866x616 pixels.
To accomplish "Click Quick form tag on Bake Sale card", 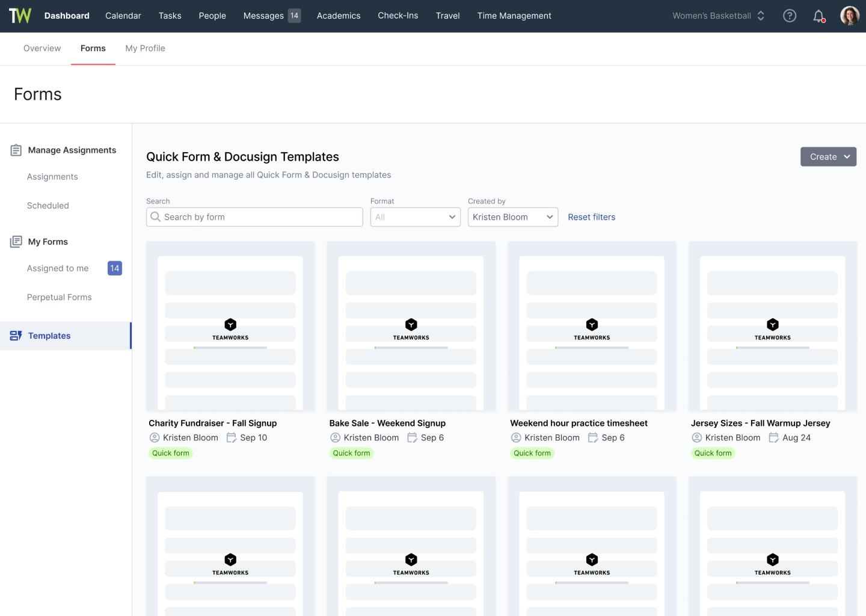I will [x=352, y=453].
